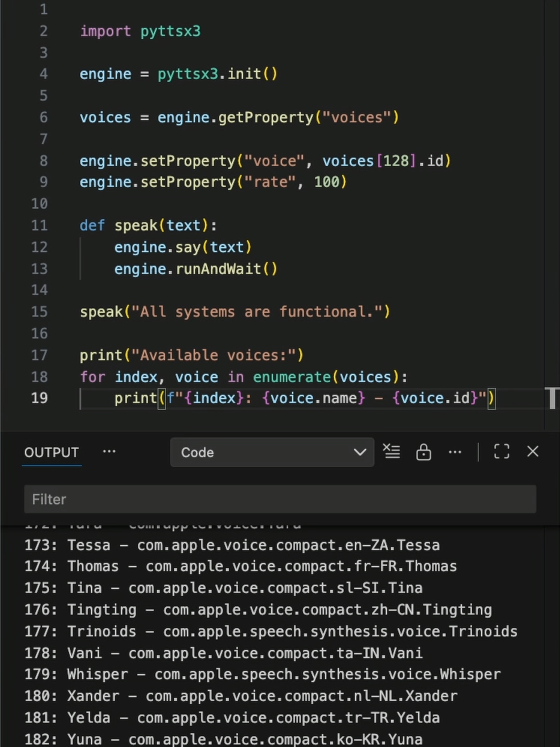560x747 pixels.
Task: Click output line 174: Thomas
Action: [x=241, y=566]
